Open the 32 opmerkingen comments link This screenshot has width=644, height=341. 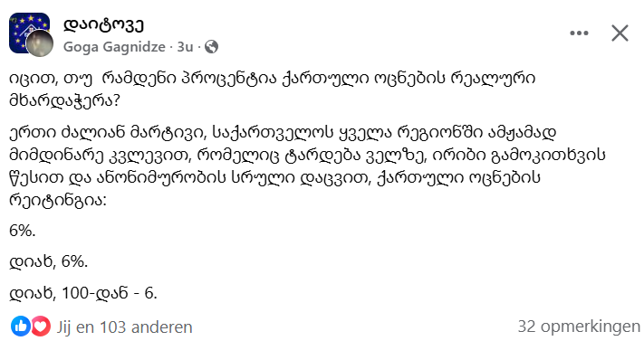click(579, 327)
